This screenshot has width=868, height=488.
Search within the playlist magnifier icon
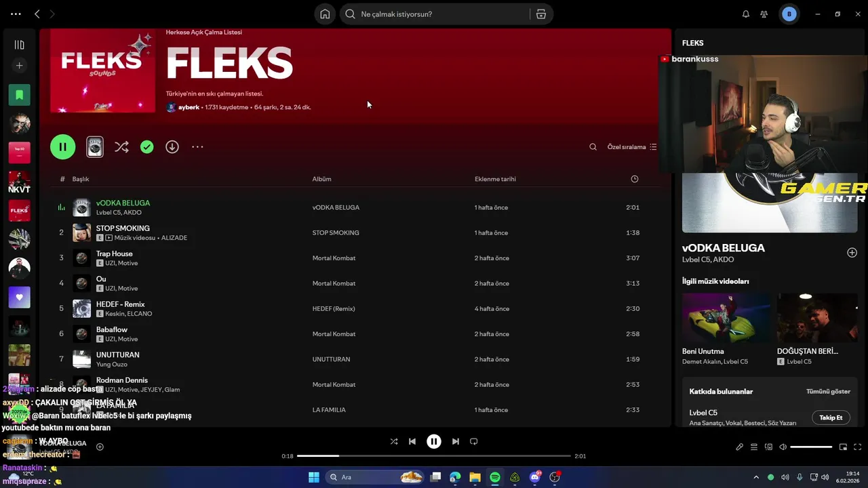pos(593,146)
